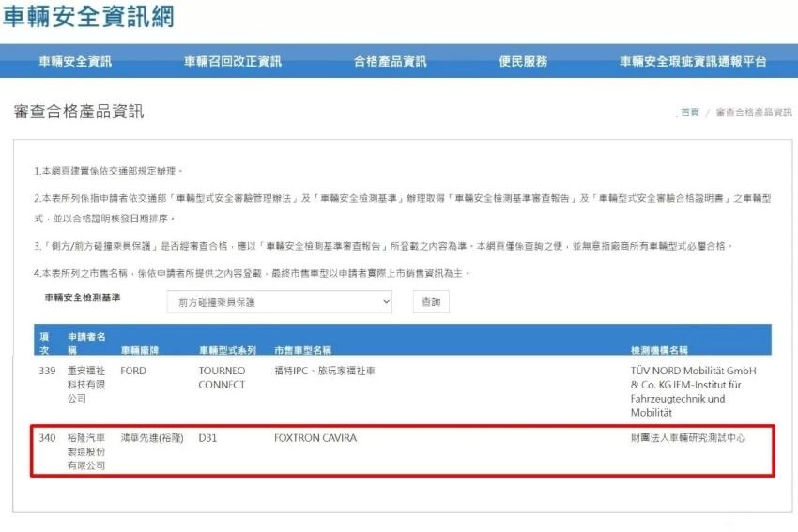Click note 3 about 側方/前方碰撞乘員保護
Image resolution: width=798 pixels, height=532 pixels.
383,246
